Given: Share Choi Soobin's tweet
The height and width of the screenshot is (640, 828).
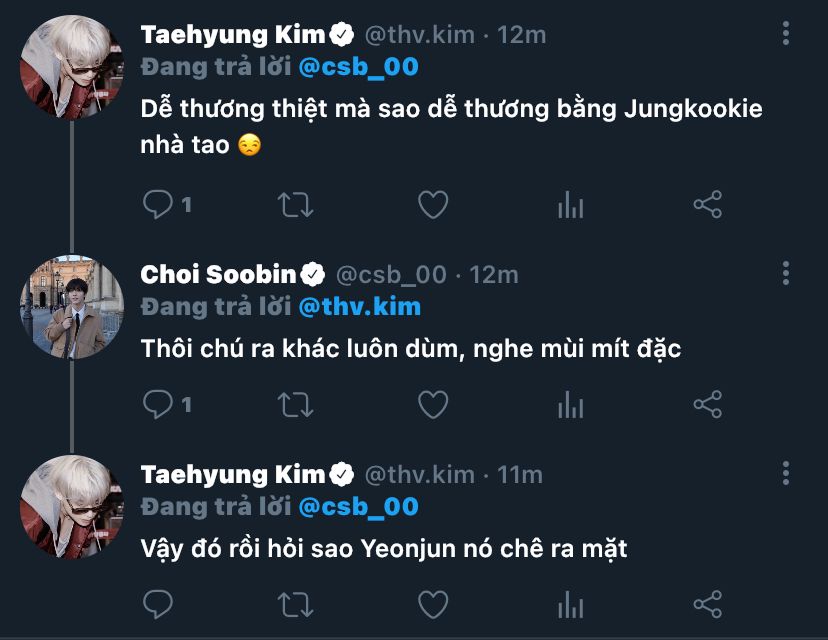Looking at the screenshot, I should click(707, 404).
